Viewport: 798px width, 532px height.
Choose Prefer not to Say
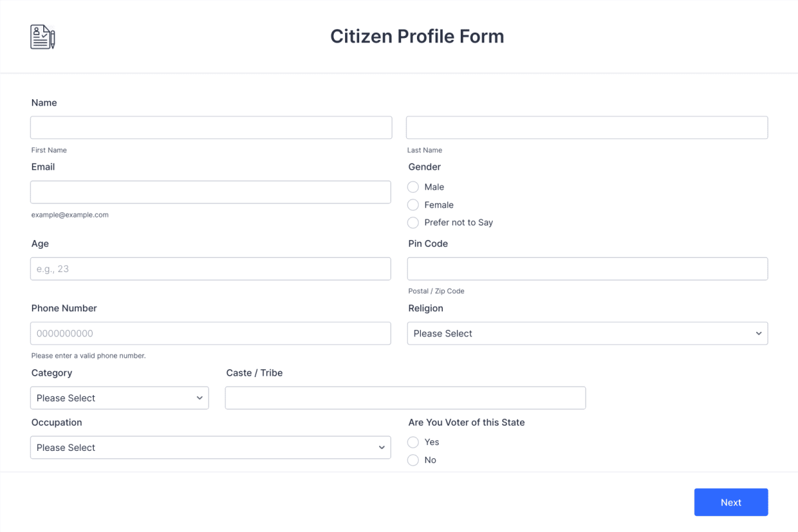[412, 223]
